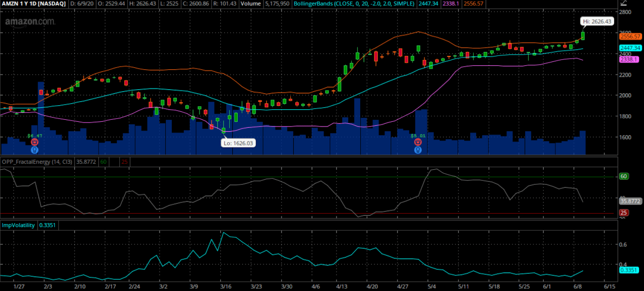Viewport: 644px width, 291px height.
Task: Click the 4/13 date on time axis
Action: tap(342, 287)
